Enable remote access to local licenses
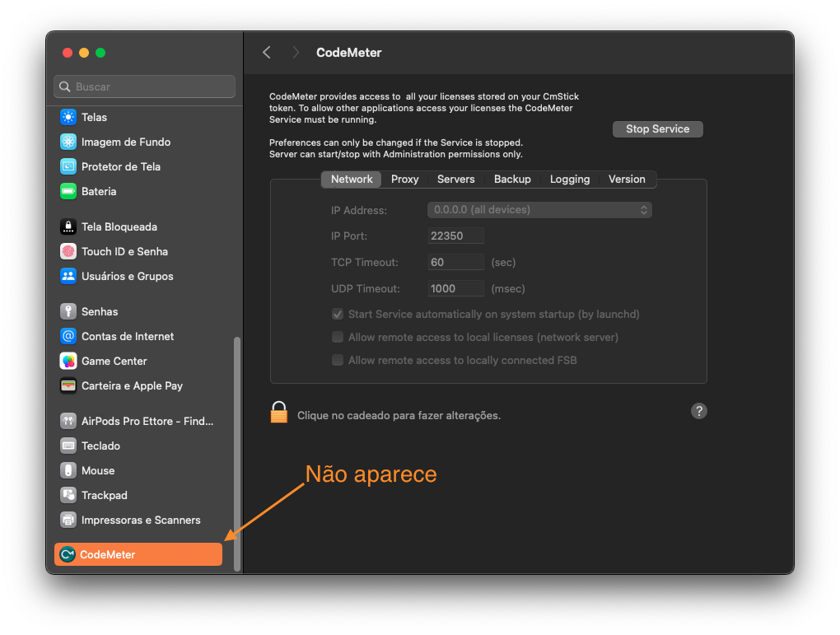 pos(338,337)
